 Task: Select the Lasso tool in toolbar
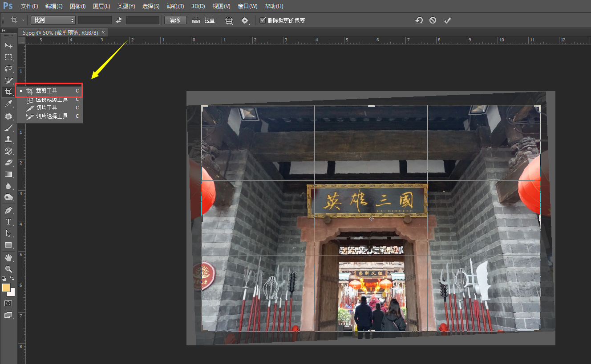click(8, 68)
